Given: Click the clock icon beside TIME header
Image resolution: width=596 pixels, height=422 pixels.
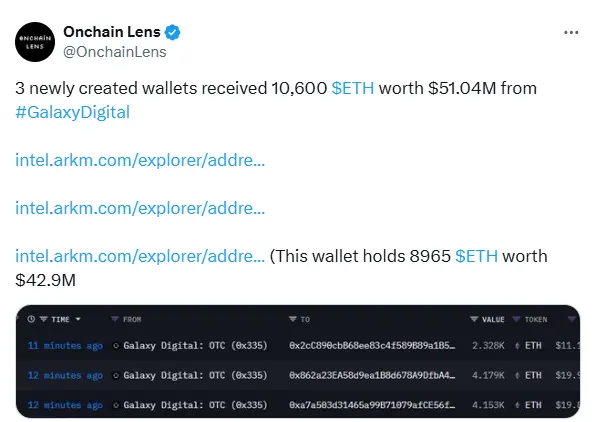Looking at the screenshot, I should point(31,319).
